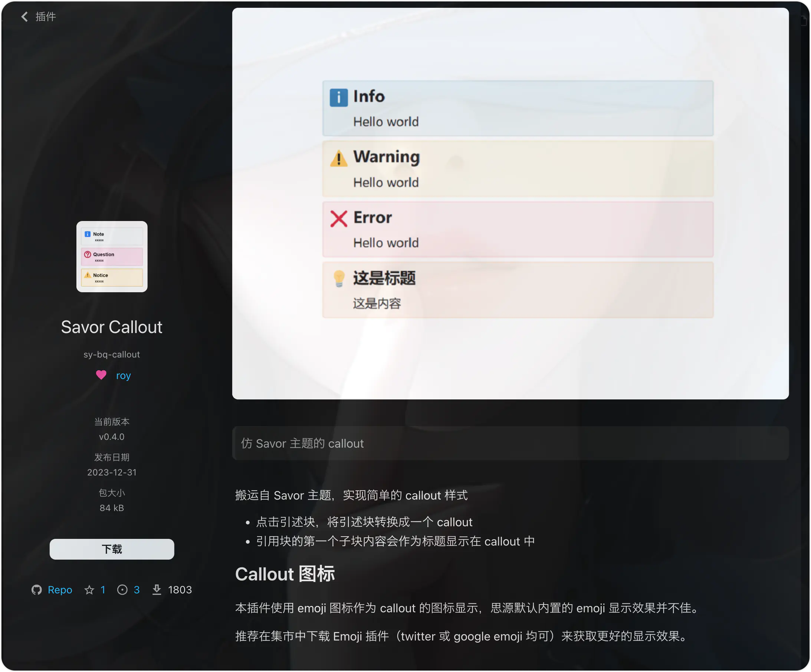Click the blue Info icon in the preview
This screenshot has height=672, width=811.
(x=339, y=97)
